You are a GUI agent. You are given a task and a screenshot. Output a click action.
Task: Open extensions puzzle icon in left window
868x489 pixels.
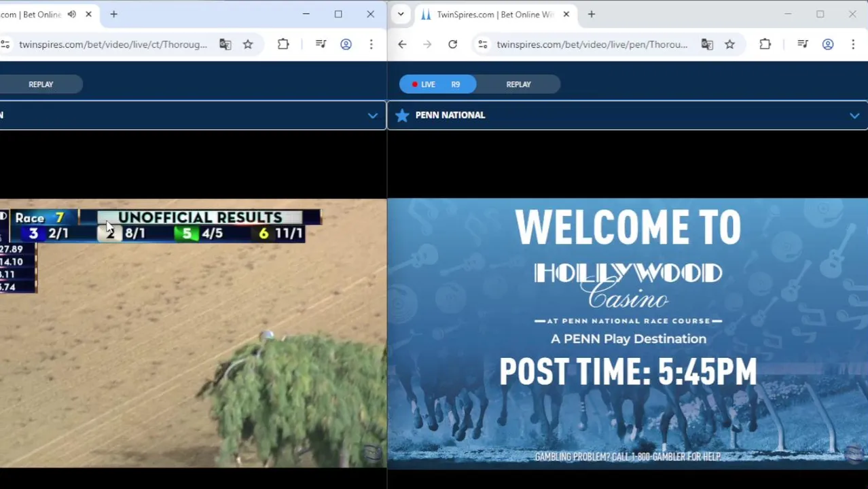[x=283, y=44]
